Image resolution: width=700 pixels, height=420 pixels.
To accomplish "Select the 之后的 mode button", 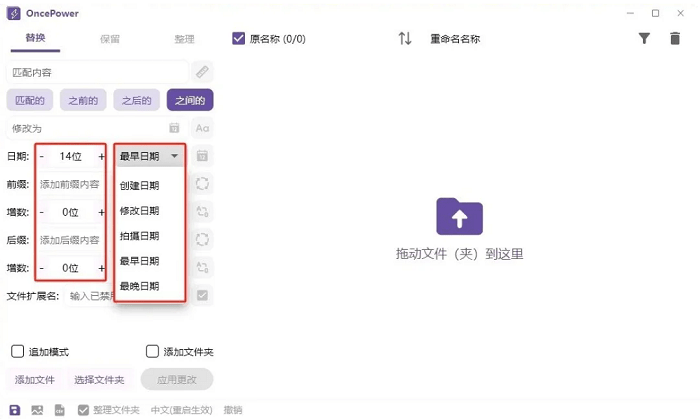I will click(137, 100).
